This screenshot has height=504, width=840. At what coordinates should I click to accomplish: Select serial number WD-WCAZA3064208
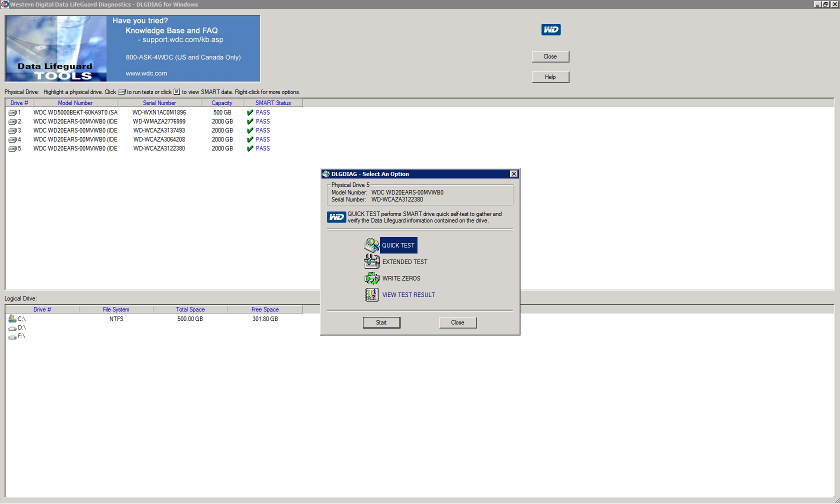[159, 139]
